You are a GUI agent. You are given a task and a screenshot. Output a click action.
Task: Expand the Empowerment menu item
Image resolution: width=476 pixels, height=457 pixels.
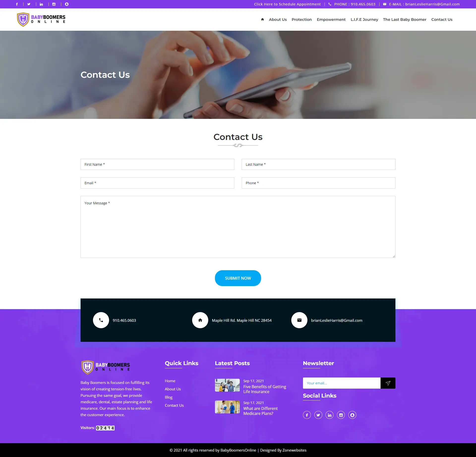(x=331, y=19)
